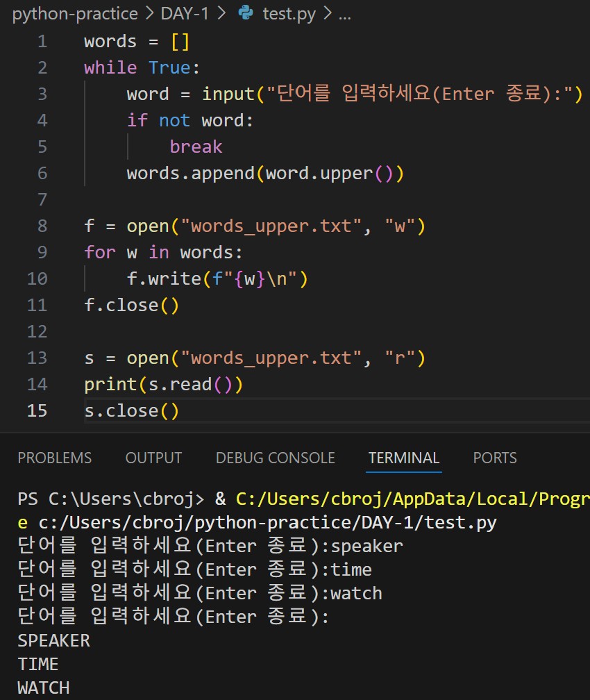The image size is (590, 700).
Task: Click the 'for w in words:' line
Action: 163,252
